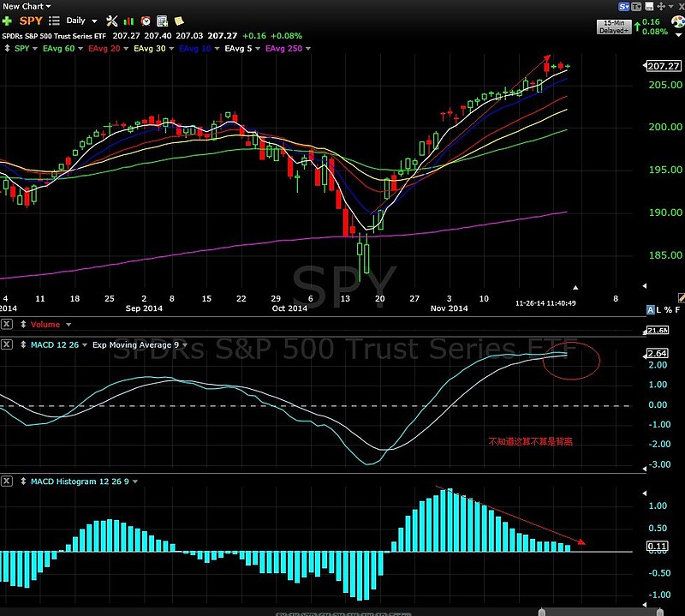Image resolution: width=685 pixels, height=616 pixels.
Task: Open the alarm clock alerts icon
Action: 145,20
